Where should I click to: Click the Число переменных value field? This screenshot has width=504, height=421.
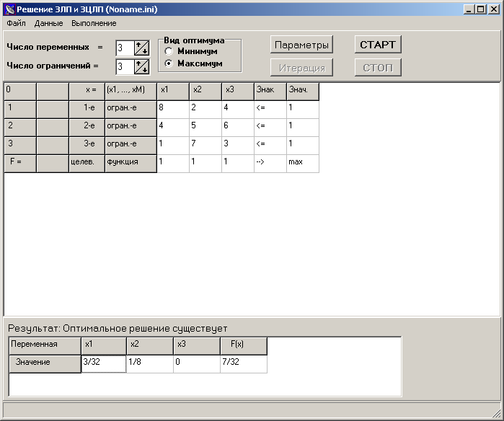coord(125,48)
